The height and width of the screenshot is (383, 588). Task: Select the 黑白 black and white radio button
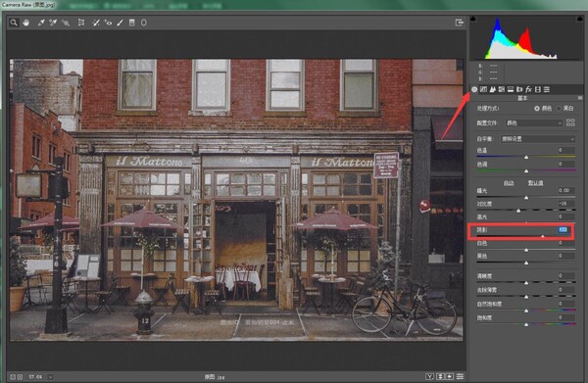coord(559,109)
